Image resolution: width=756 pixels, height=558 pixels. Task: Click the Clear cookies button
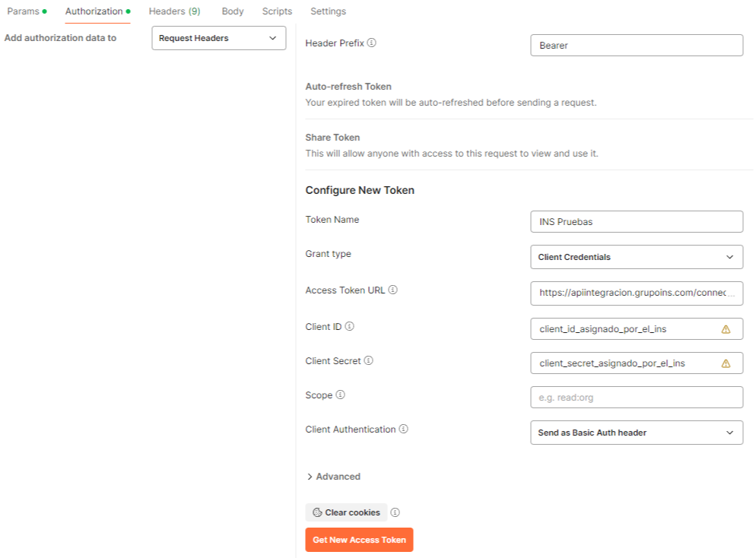pos(346,512)
